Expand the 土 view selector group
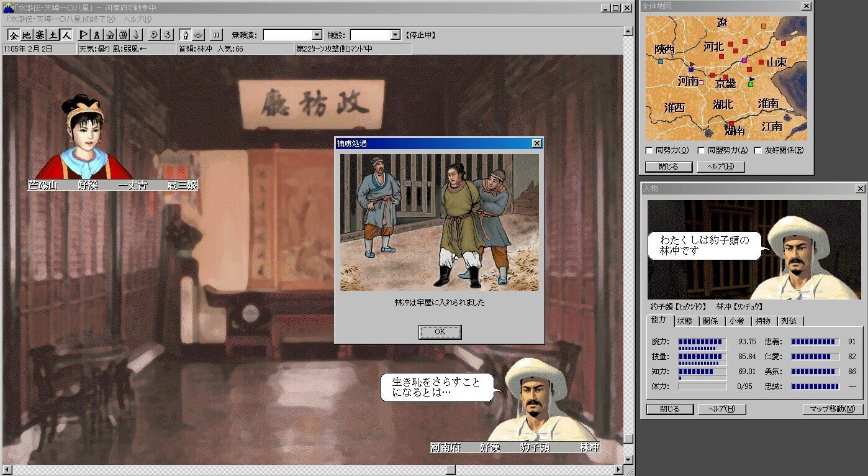This screenshot has width=868, height=476. 53,35
